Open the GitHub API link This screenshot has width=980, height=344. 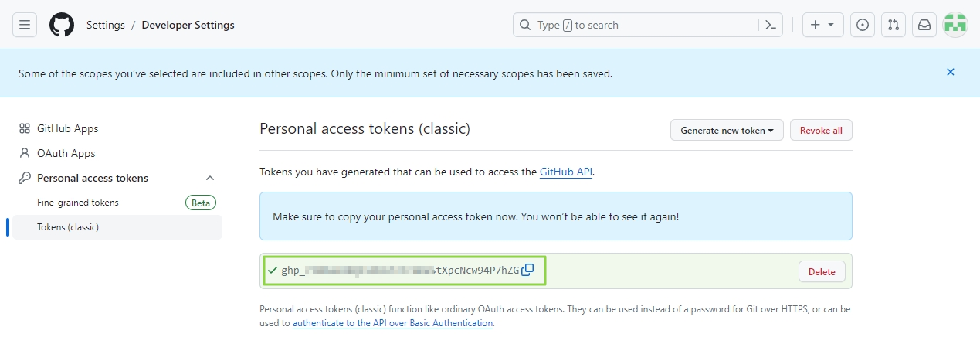point(566,172)
